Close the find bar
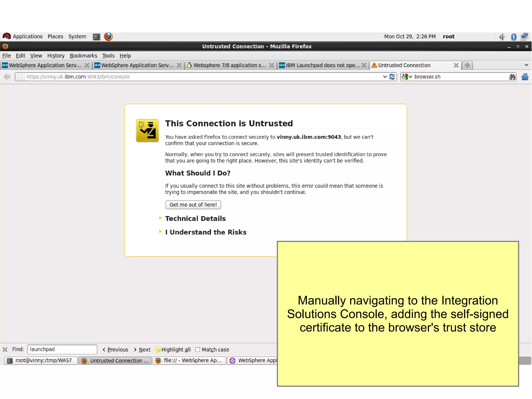 (5, 349)
